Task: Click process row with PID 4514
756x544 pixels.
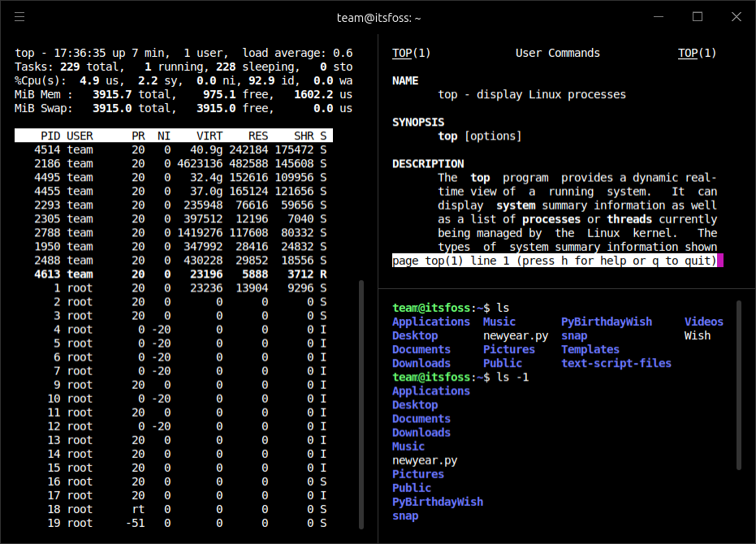Action: [x=180, y=150]
